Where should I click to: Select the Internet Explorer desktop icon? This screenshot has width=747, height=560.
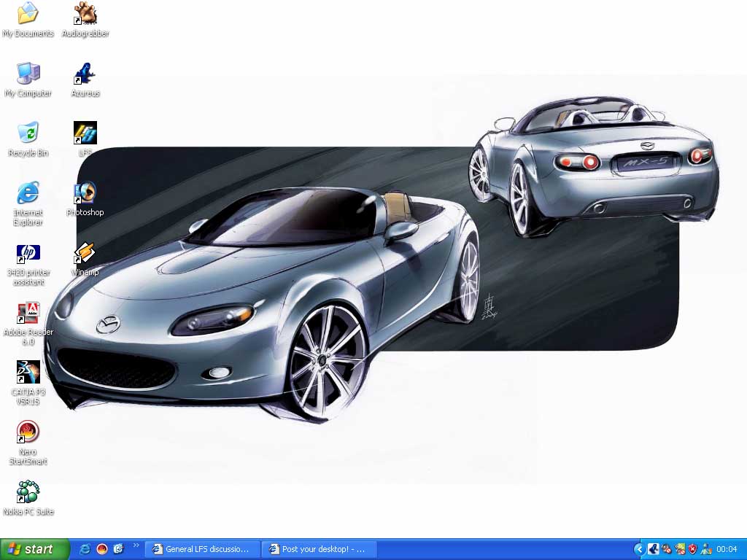pyautogui.click(x=28, y=203)
